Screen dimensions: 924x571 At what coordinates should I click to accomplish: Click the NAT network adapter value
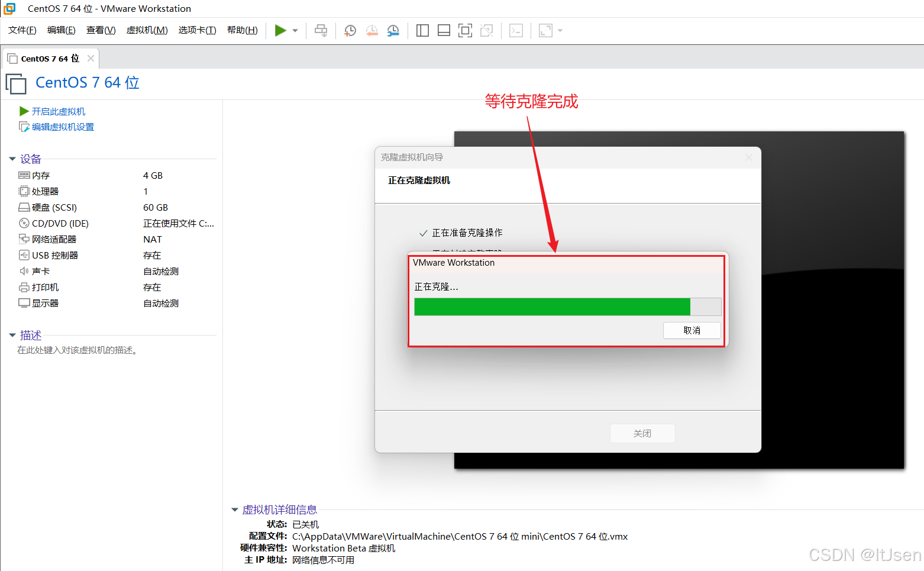(152, 239)
